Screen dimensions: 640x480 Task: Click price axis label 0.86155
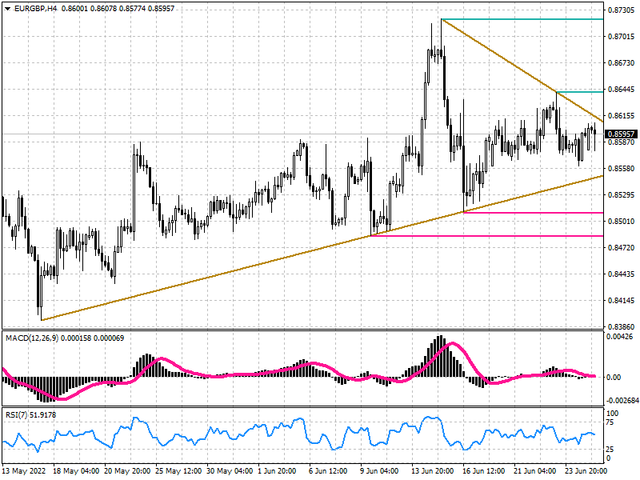621,116
